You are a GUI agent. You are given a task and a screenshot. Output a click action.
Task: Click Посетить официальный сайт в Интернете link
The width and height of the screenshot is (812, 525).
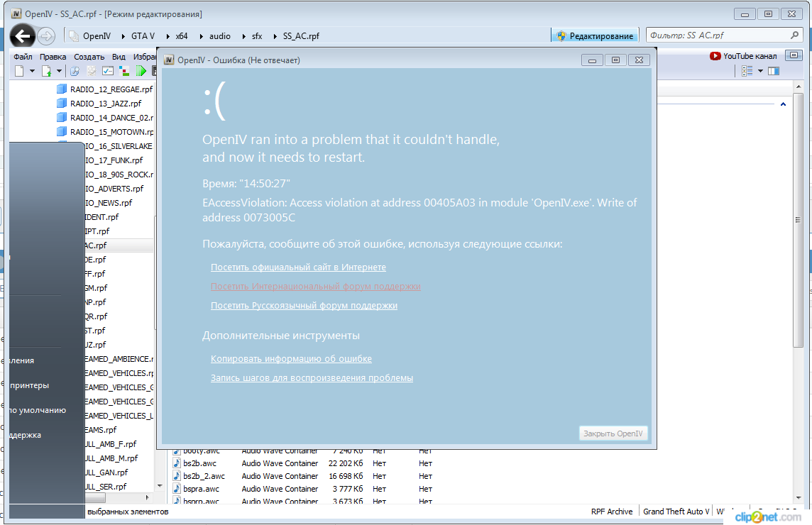pyautogui.click(x=298, y=267)
